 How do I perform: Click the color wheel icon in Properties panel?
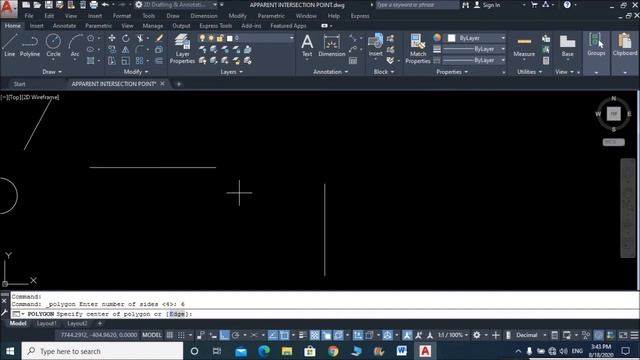437,38
